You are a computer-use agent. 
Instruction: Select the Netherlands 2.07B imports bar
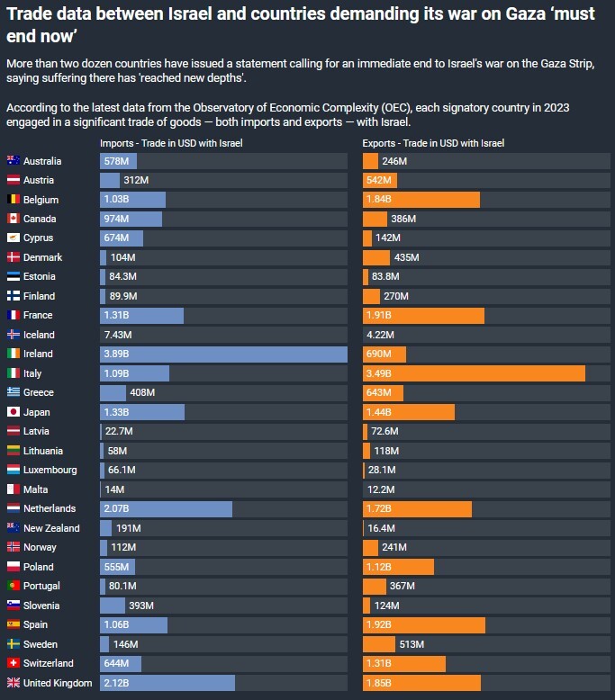(166, 509)
